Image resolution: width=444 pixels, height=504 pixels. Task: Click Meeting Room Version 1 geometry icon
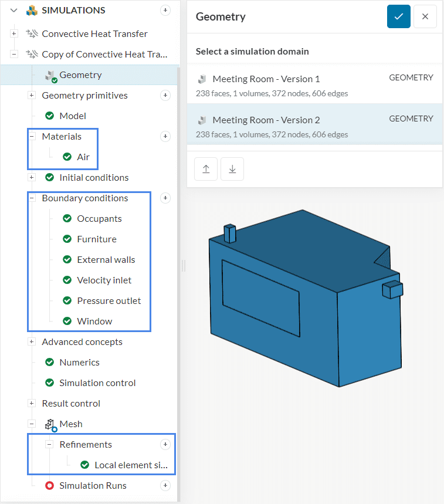tap(201, 78)
